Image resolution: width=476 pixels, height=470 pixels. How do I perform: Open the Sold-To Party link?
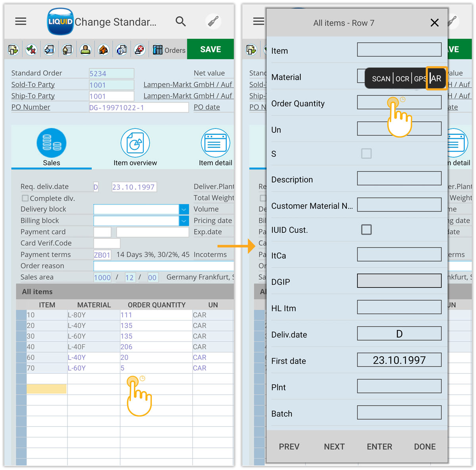33,84
